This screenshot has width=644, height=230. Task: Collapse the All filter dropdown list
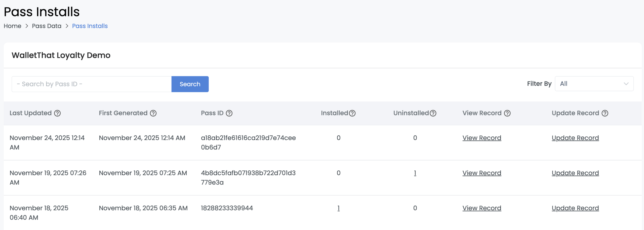coord(594,84)
